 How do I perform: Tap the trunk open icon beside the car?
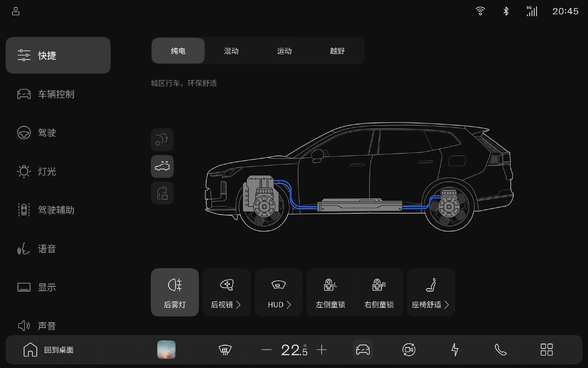(162, 140)
